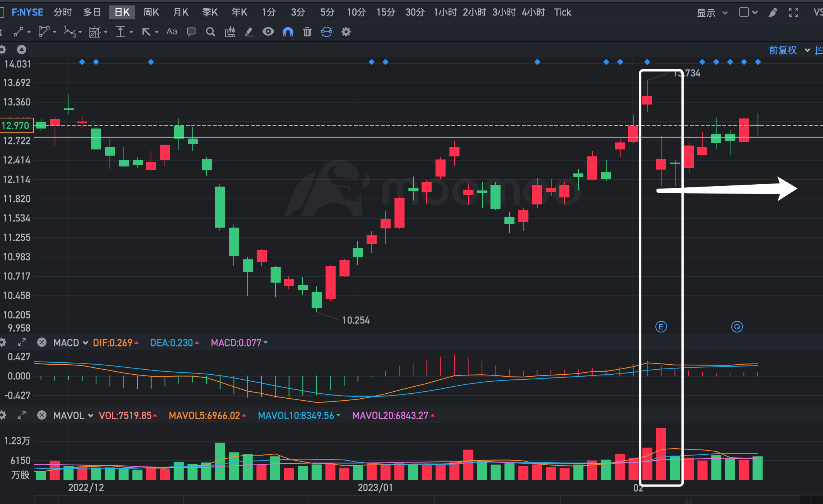Select the eraser drawing tool
The height and width of the screenshot is (504, 823).
[x=249, y=32]
